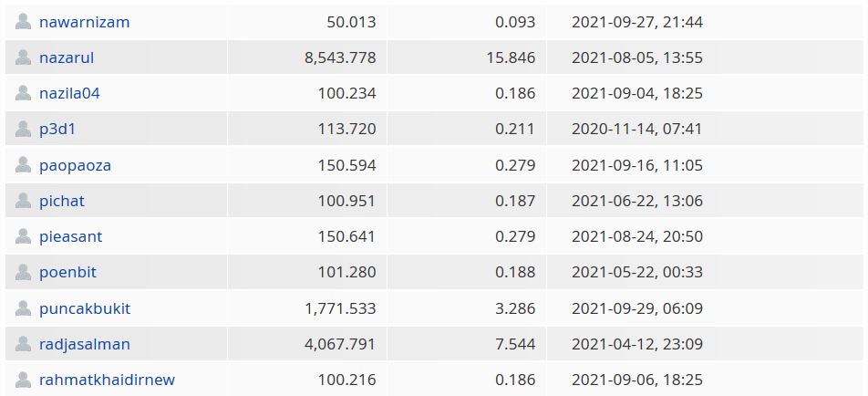Viewport: 868px width, 396px height.
Task: Select the user icon beside pichat
Action: (x=24, y=201)
